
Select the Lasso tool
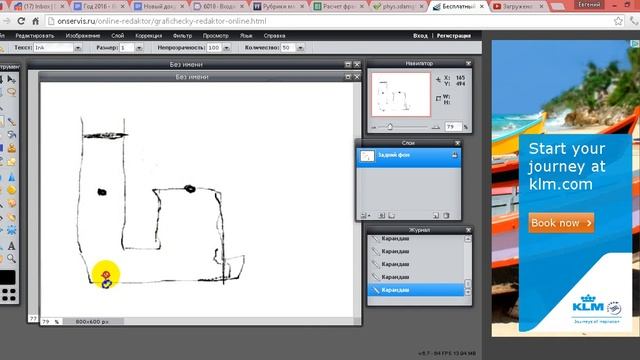click(x=12, y=92)
